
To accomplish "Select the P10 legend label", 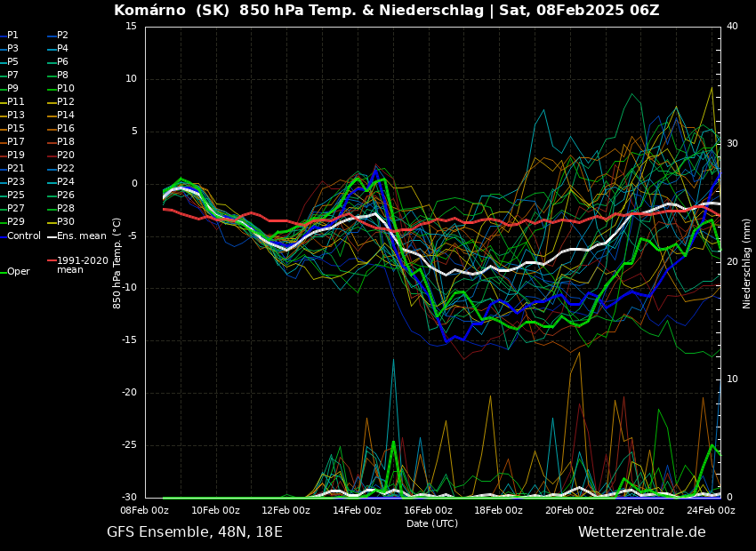I will pos(66,89).
